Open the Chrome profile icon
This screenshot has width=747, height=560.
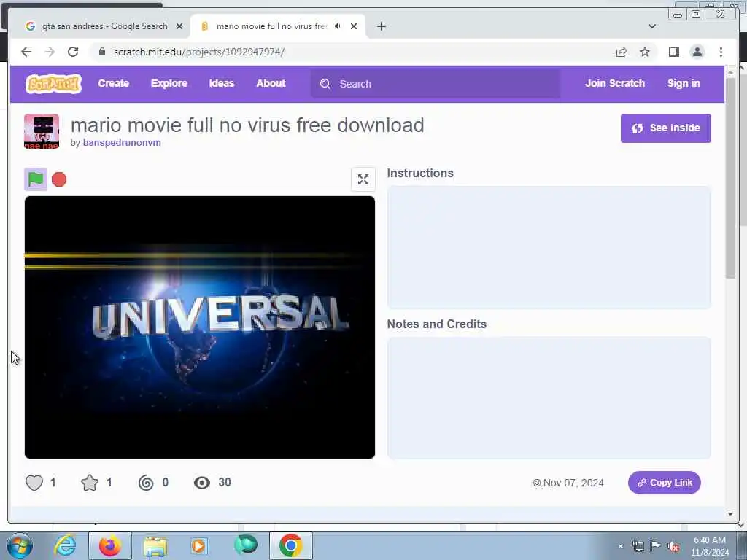697,52
